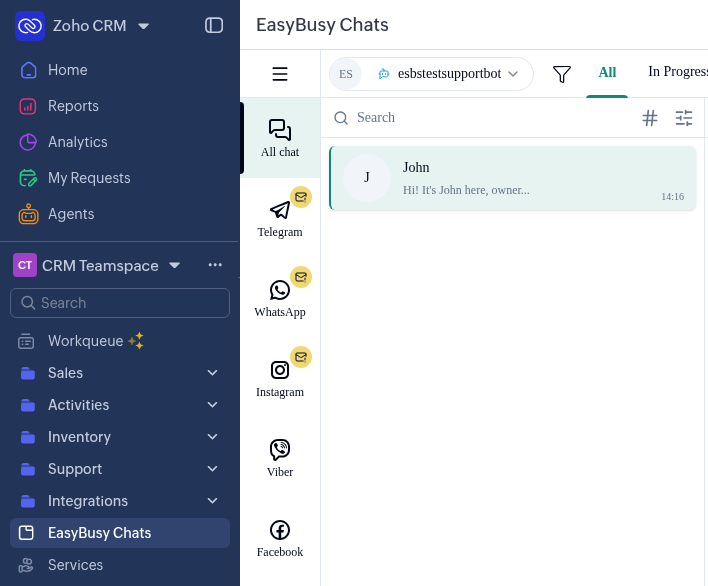Click the My Requests calendar icon
Viewport: 708px width, 586px height.
pos(28,178)
